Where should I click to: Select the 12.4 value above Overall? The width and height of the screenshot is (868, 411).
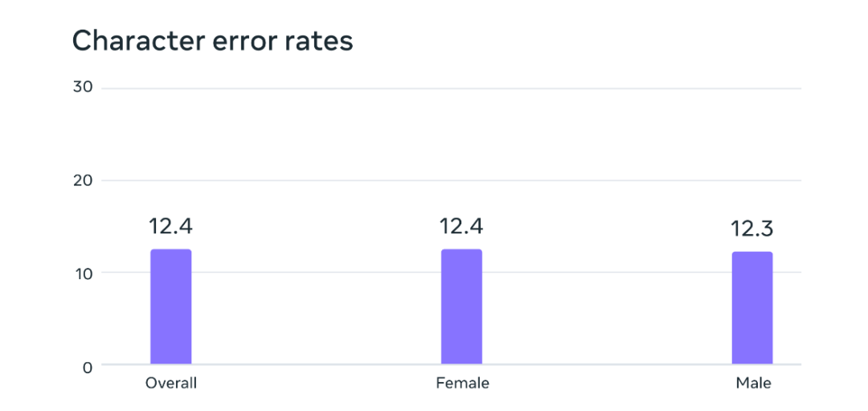click(170, 226)
